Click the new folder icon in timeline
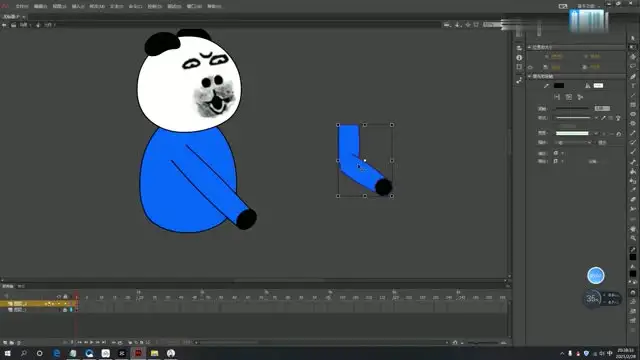The height and width of the screenshot is (360, 640). 11,342
